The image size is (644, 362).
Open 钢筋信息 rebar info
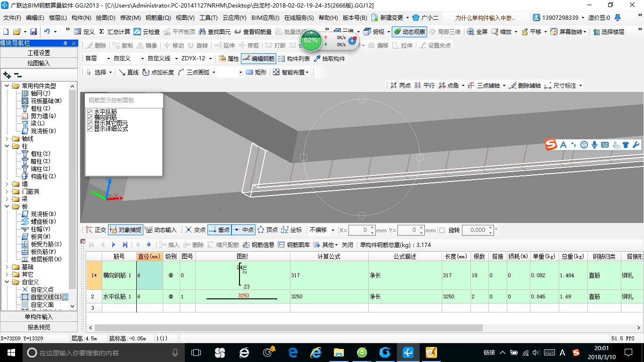coord(259,245)
